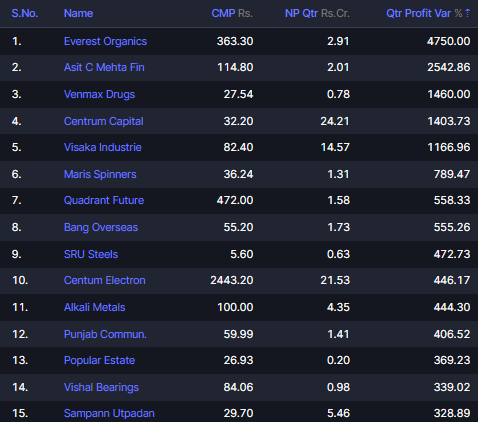
Task: Select CMP value 100.00
Action: tap(235, 307)
